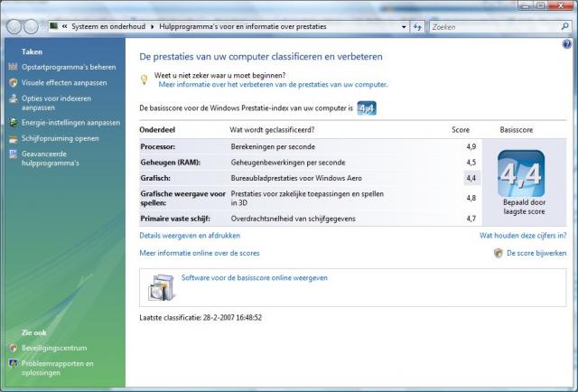The width and height of the screenshot is (578, 392).
Task: Open 'Wat houden deze cijfers in?' link
Action: click(x=523, y=236)
